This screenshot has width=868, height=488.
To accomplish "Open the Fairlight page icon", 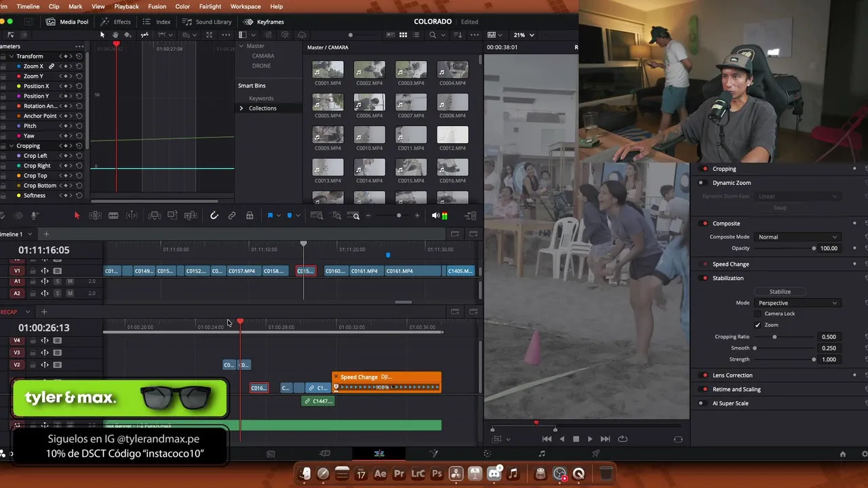I will [541, 453].
